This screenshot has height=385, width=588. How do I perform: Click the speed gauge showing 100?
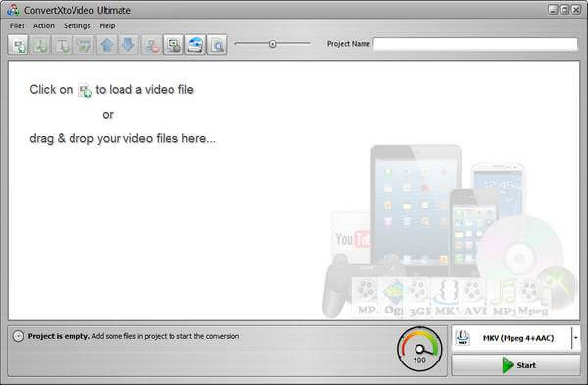click(x=419, y=349)
